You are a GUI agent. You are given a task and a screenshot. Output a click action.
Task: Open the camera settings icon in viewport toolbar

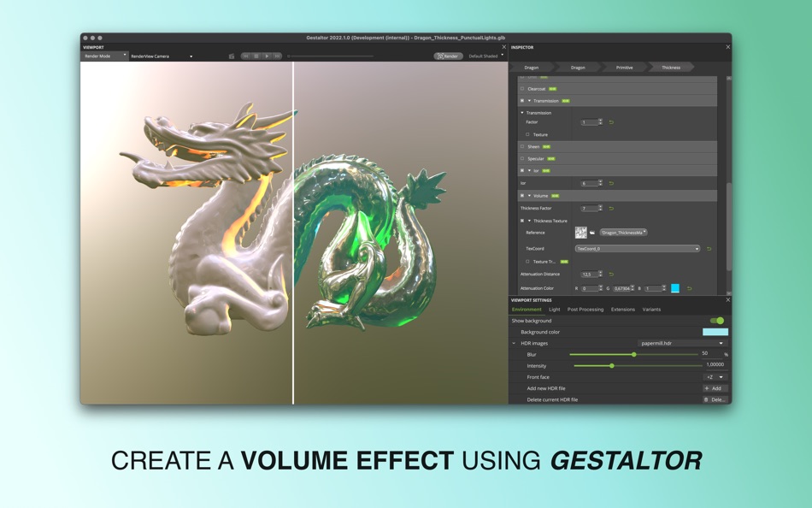pyautogui.click(x=232, y=56)
